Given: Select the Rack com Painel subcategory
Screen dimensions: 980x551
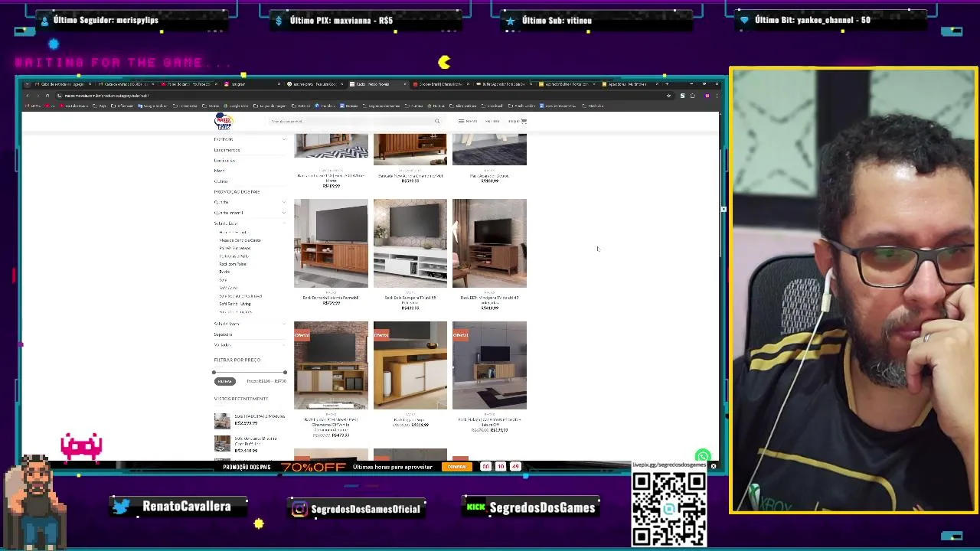Looking at the screenshot, I should pos(233,264).
